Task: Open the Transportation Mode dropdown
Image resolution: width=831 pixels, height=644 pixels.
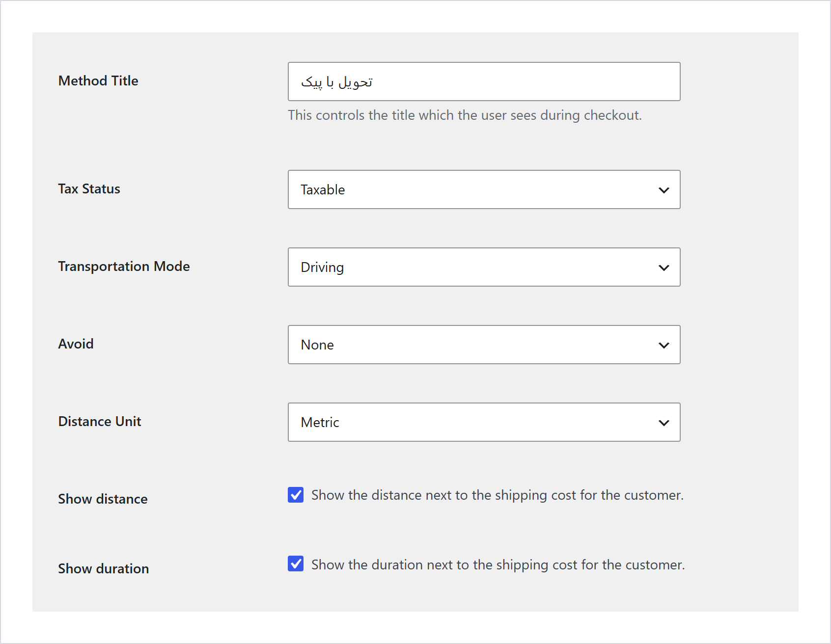Action: (x=484, y=267)
